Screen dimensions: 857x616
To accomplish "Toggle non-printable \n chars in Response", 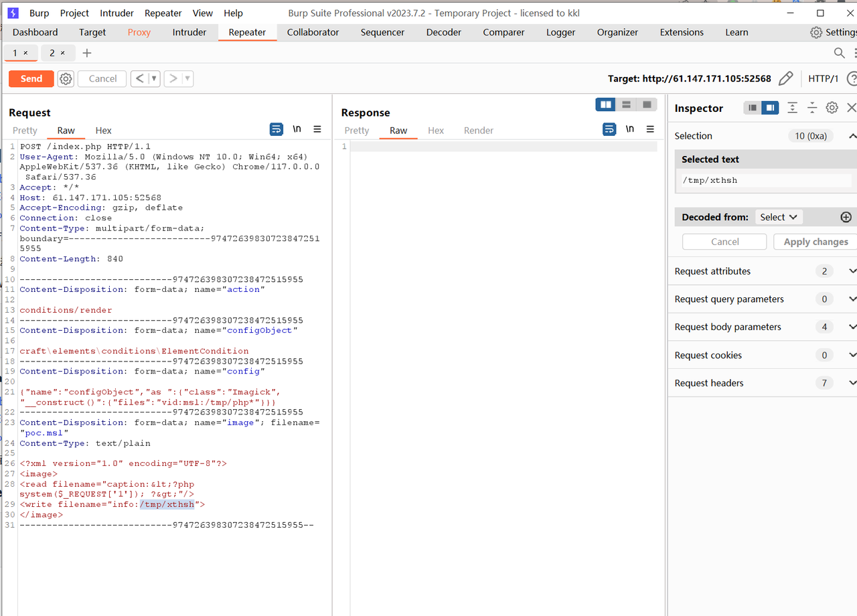I will [x=629, y=129].
